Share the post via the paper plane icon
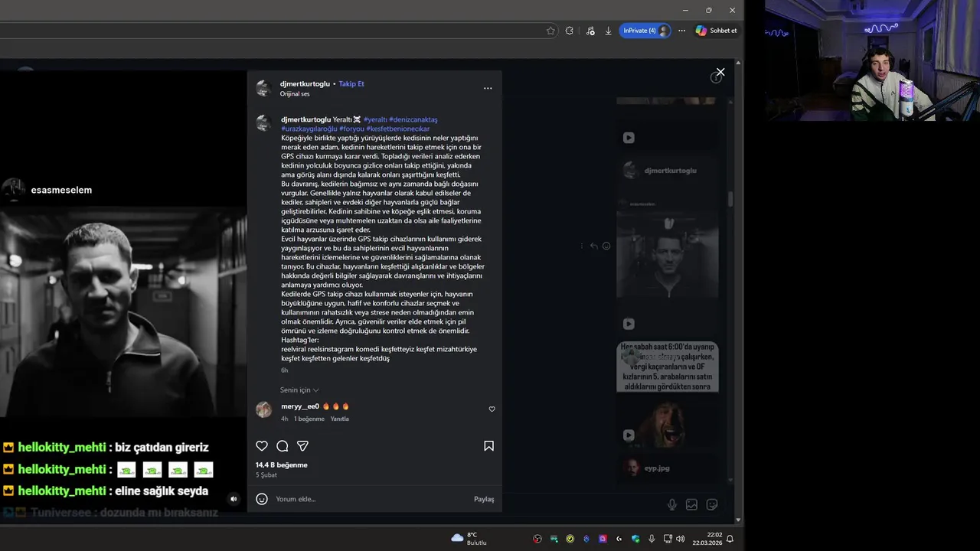This screenshot has width=980, height=551. pyautogui.click(x=302, y=446)
